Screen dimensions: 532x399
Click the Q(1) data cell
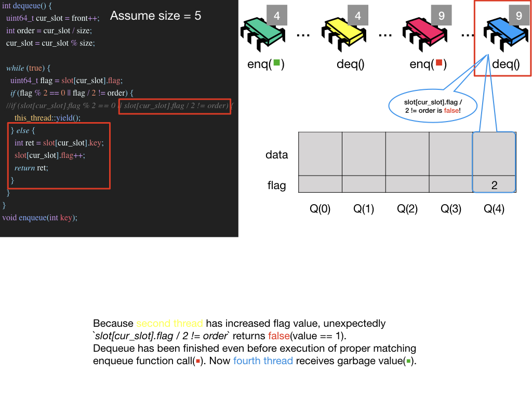[364, 154]
